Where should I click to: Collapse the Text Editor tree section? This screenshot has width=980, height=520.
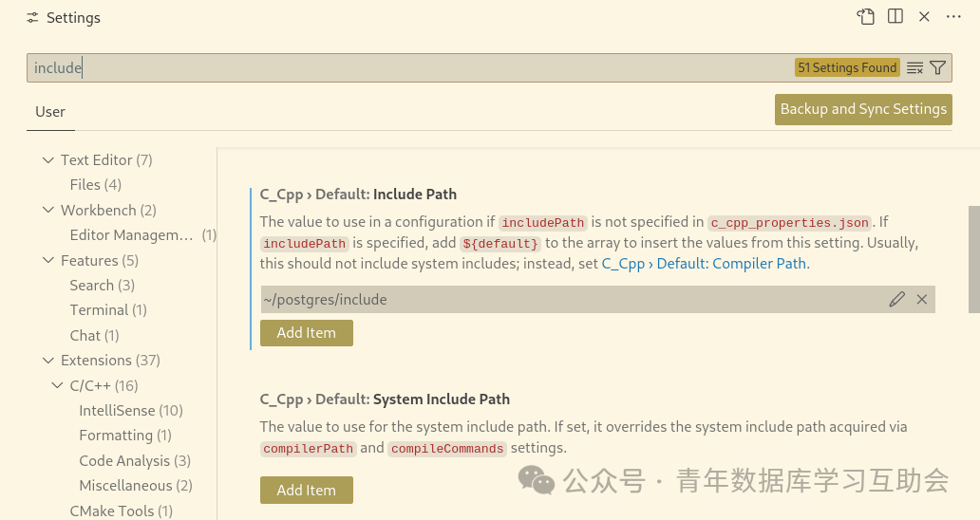click(x=48, y=160)
